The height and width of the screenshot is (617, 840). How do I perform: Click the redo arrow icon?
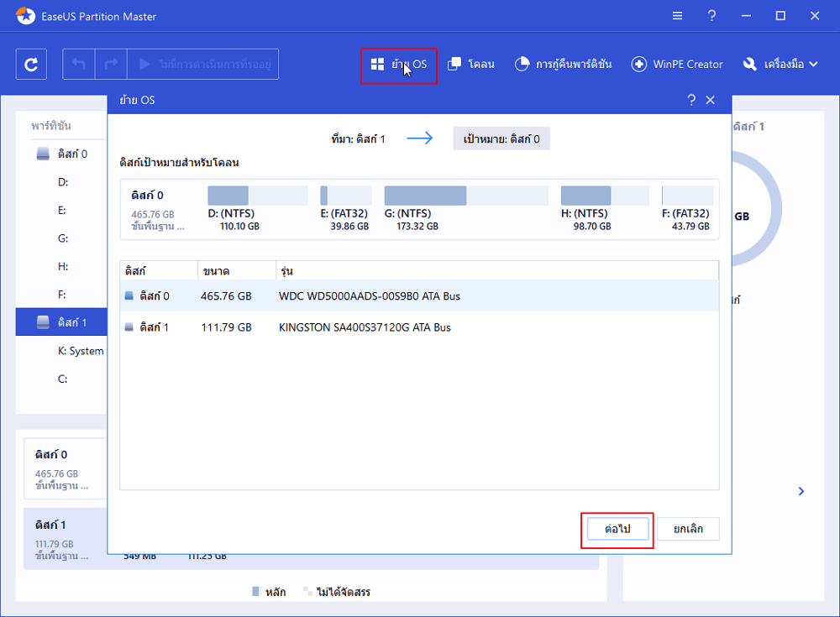[x=111, y=65]
